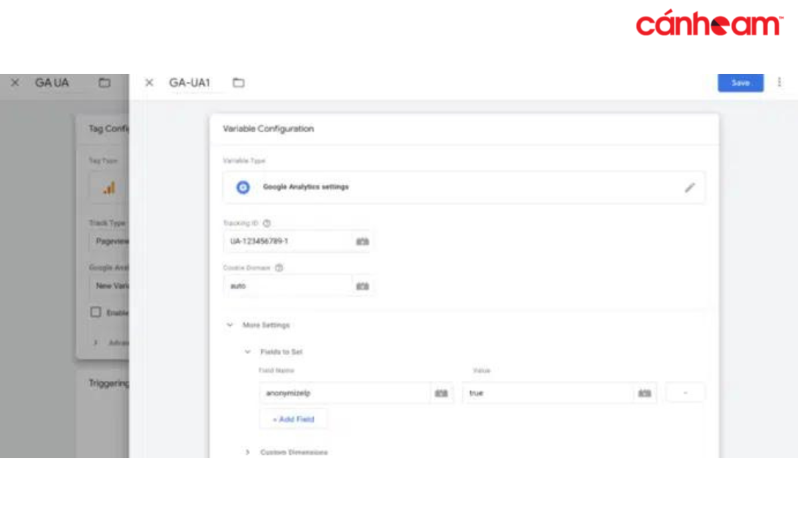The width and height of the screenshot is (798, 532).
Task: Expand Advanced settings in background tag panel
Action: click(95, 342)
